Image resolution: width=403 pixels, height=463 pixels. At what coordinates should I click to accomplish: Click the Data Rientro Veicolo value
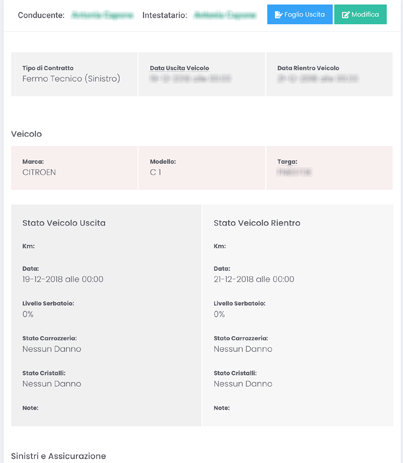(318, 79)
